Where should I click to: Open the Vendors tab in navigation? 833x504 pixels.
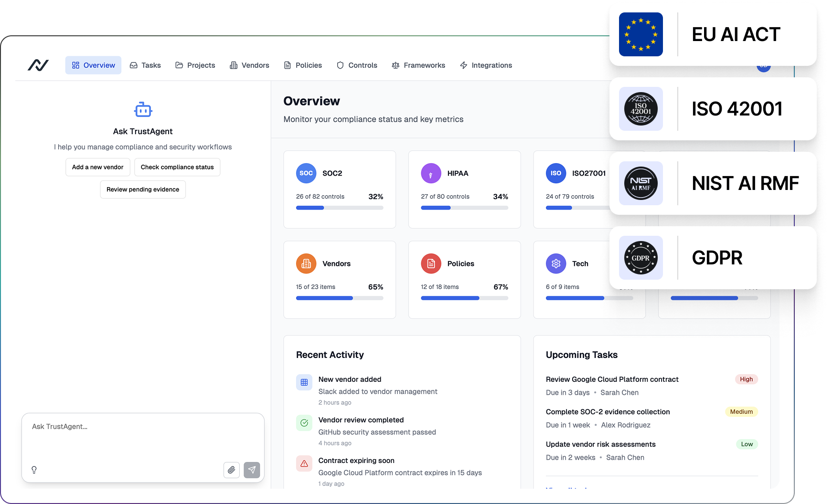click(x=249, y=65)
